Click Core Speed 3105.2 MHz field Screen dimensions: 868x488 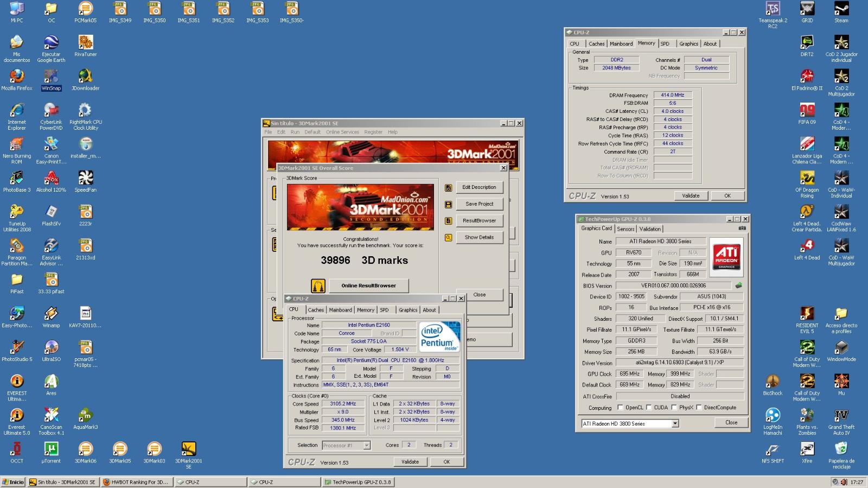(x=343, y=404)
